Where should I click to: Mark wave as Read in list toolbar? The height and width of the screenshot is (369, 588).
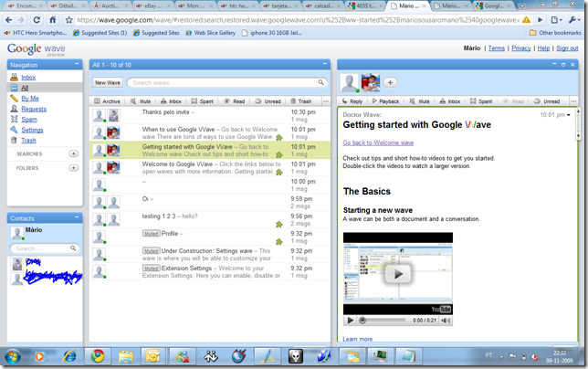pyautogui.click(x=234, y=101)
